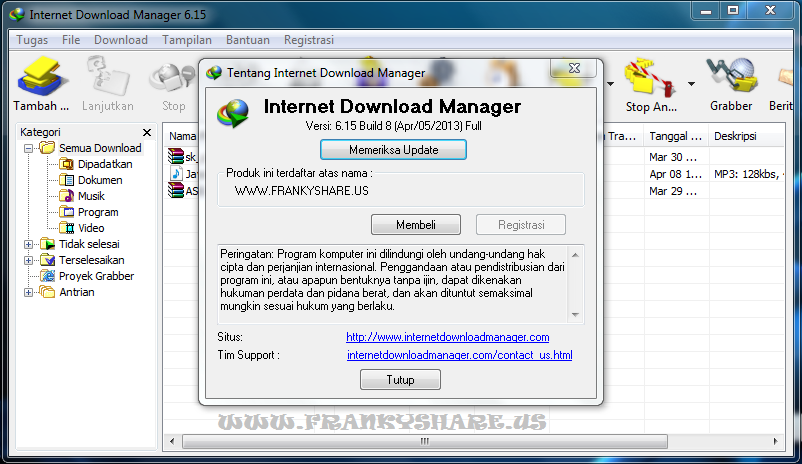Sort by Deskripsi column header
This screenshot has width=802, height=464.
tap(735, 136)
